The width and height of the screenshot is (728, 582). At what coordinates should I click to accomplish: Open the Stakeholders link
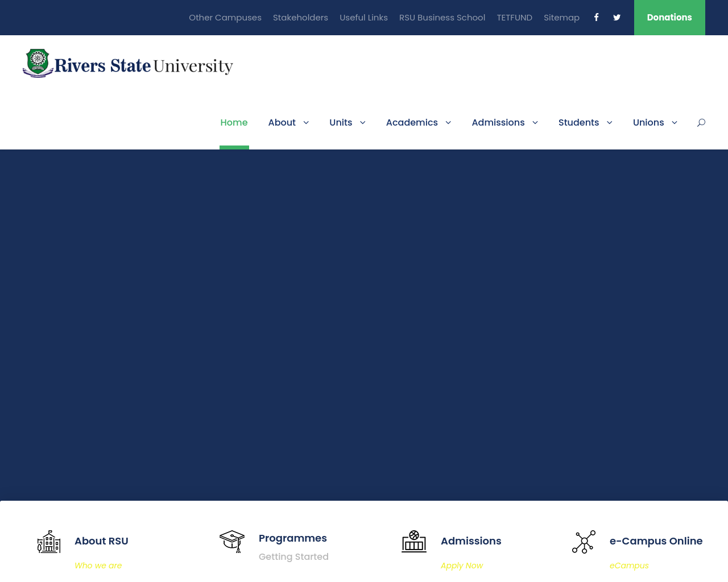300,18
